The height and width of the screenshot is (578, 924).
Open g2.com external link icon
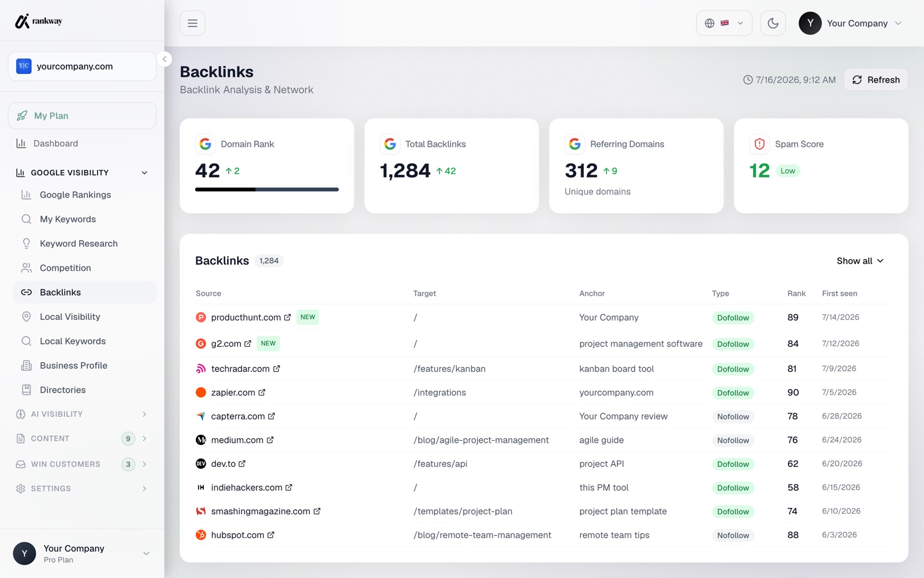[x=248, y=343]
